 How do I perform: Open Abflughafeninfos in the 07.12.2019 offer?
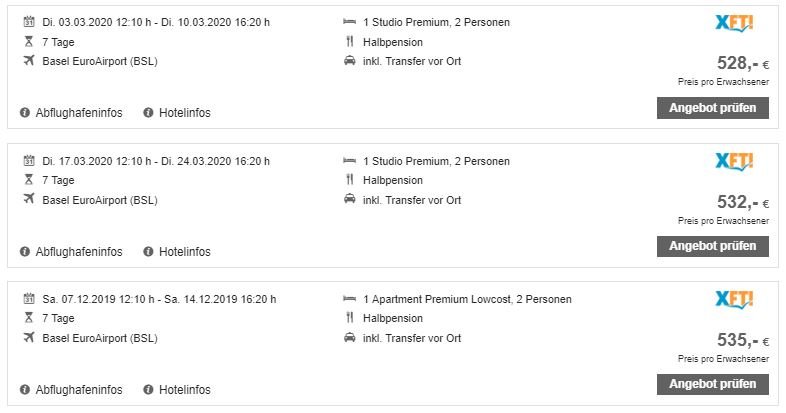point(79,390)
